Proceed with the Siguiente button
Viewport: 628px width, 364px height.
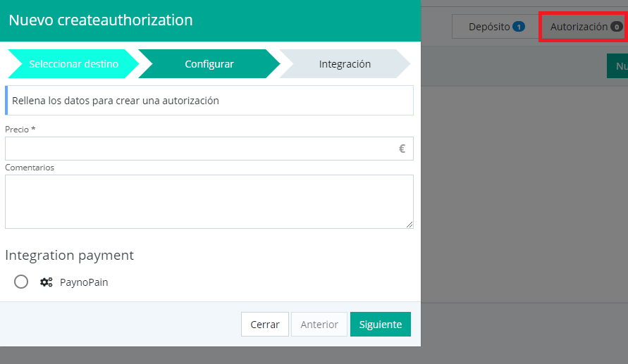380,325
